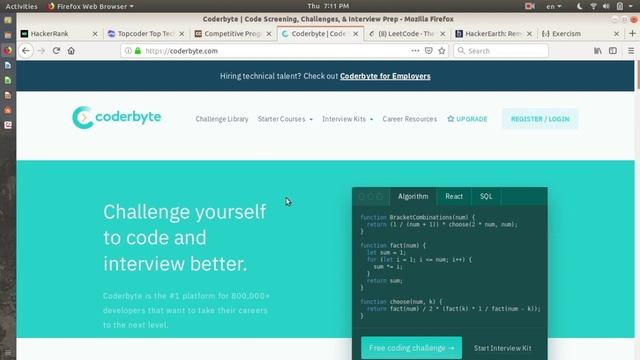Expand the Interview Kits dropdown

(347, 119)
